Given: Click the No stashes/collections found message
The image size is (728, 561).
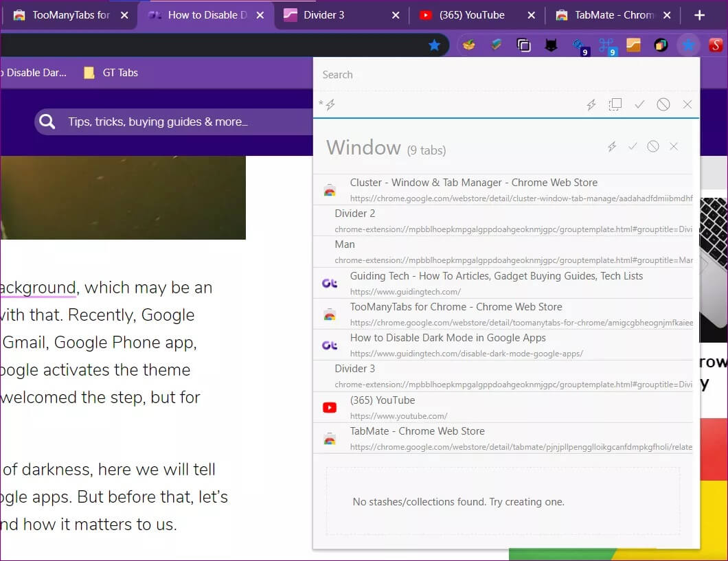Looking at the screenshot, I should coord(458,502).
